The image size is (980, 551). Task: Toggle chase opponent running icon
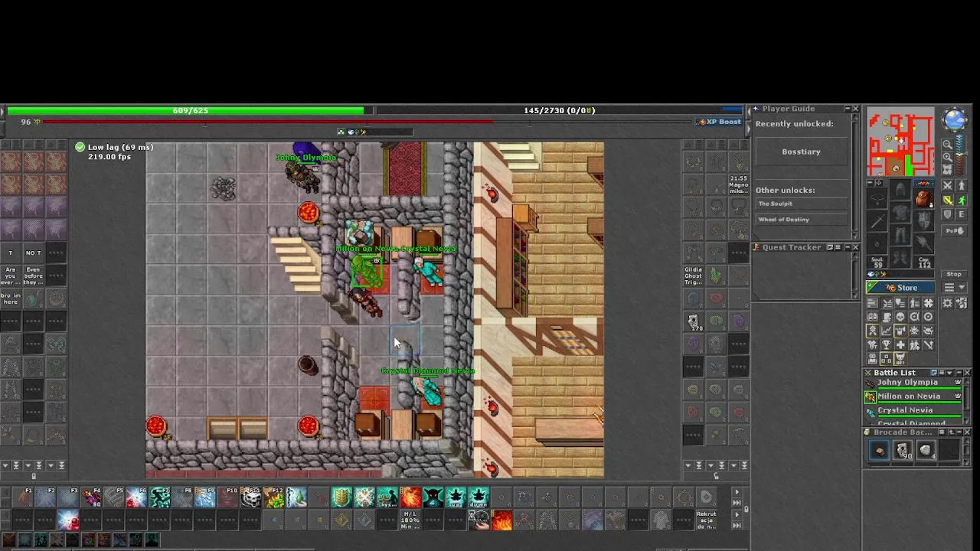(x=961, y=201)
